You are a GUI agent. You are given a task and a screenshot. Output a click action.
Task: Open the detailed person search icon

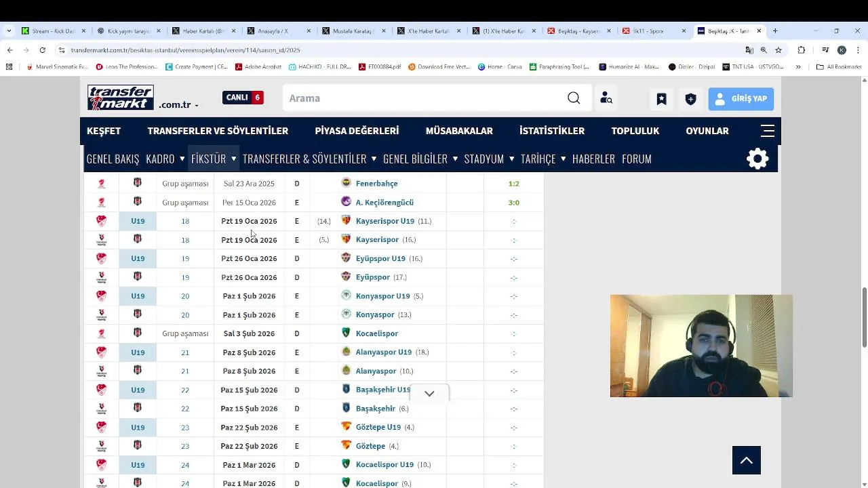606,98
